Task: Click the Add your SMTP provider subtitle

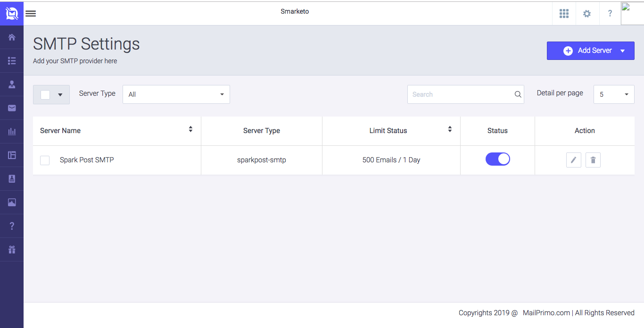Action: click(x=75, y=61)
